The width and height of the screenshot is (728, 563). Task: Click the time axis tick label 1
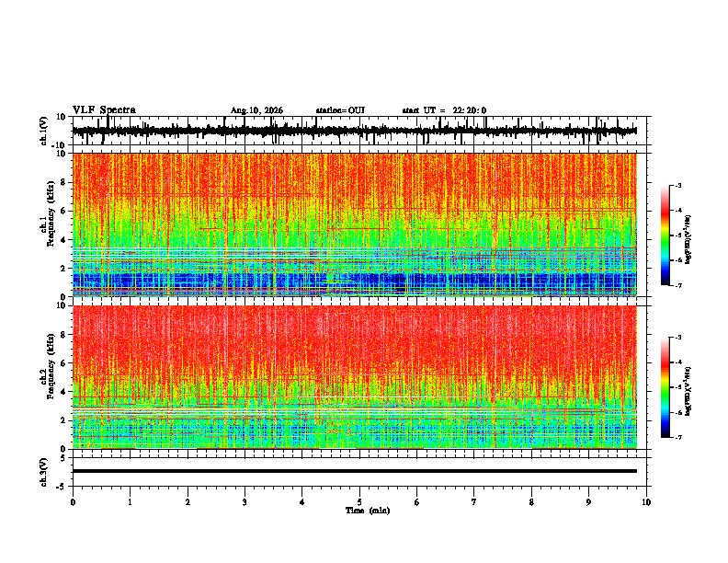pyautogui.click(x=130, y=502)
